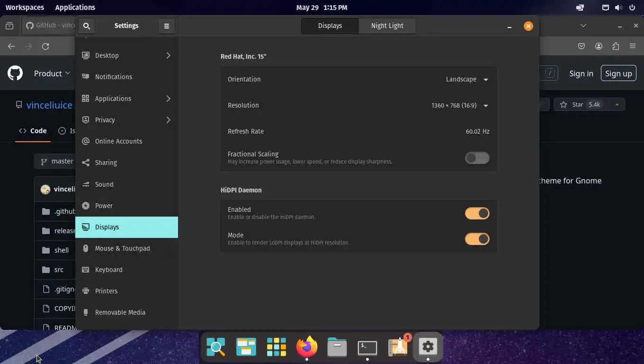Click the GitHub octocat logo
Viewport: 644px width, 364px height.
click(x=15, y=73)
